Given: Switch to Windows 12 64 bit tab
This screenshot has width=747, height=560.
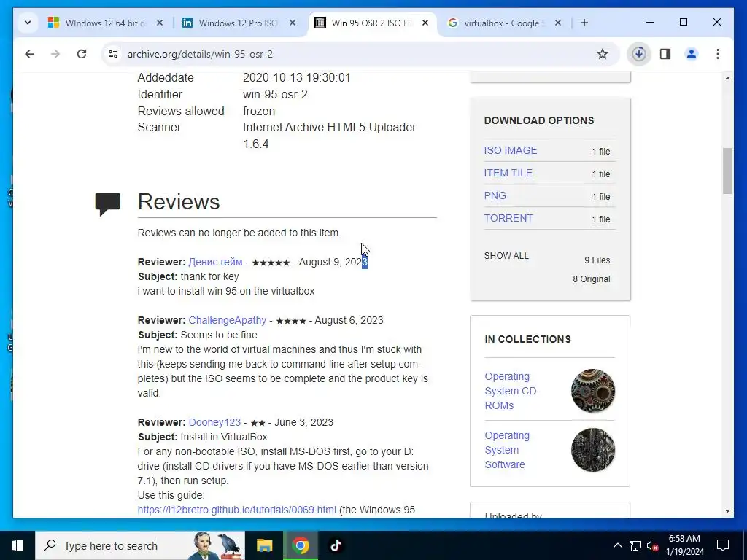Looking at the screenshot, I should (105, 23).
